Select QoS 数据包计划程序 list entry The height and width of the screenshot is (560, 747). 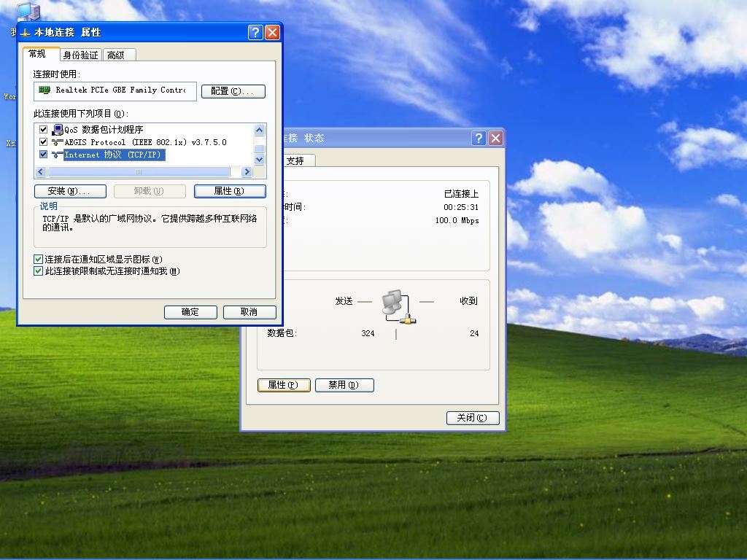104,130
